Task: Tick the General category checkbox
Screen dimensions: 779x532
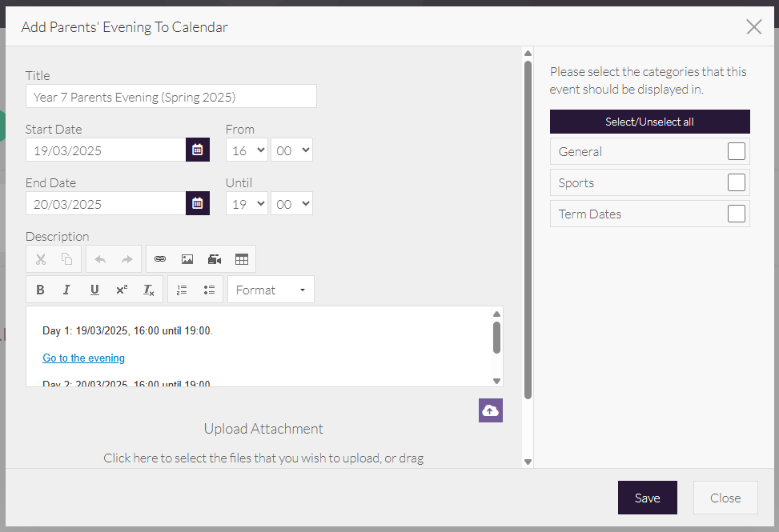Action: click(736, 151)
